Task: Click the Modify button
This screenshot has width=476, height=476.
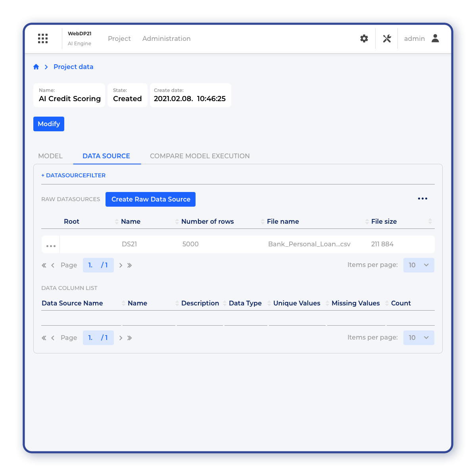Action: pyautogui.click(x=49, y=124)
